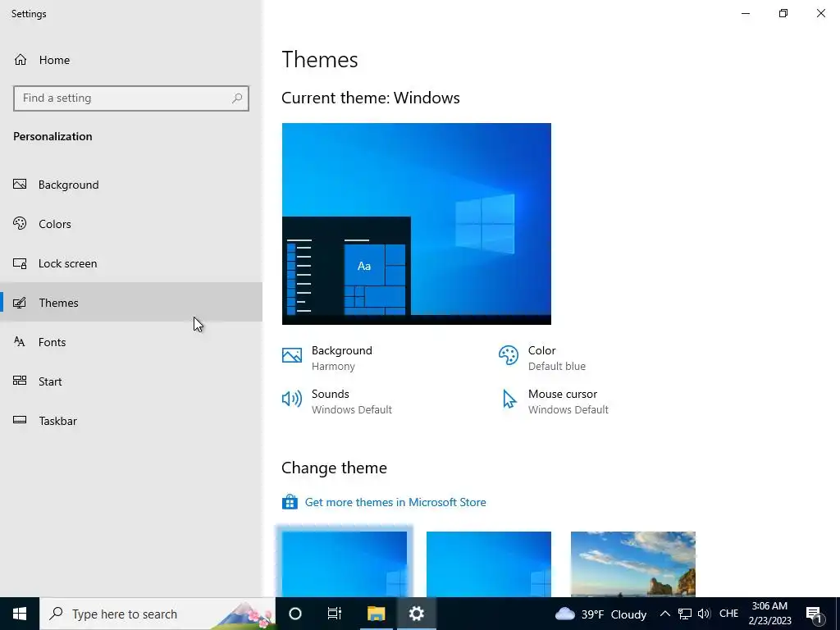The height and width of the screenshot is (630, 840).
Task: Click the Sounds speaker icon under theme preview
Action: click(x=292, y=399)
